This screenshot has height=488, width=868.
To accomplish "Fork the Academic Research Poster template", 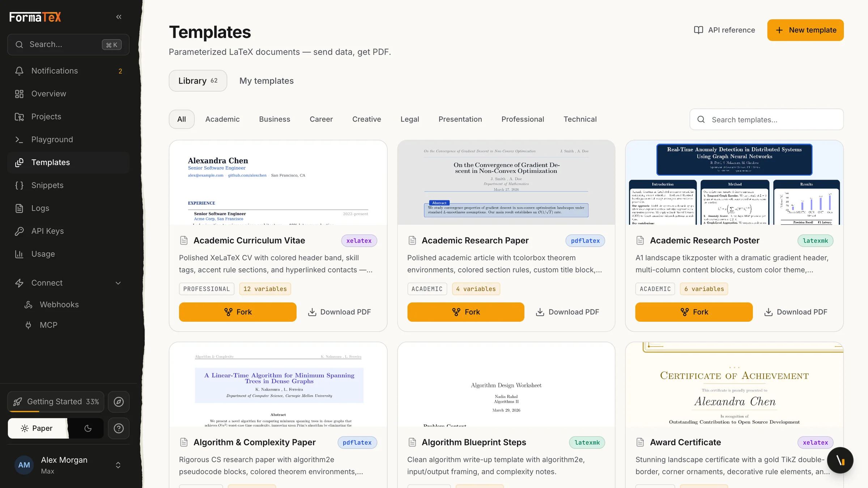I will [694, 312].
